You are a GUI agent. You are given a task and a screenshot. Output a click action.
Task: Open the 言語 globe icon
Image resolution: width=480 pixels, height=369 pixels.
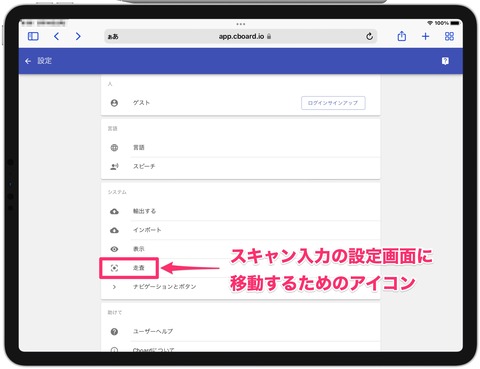pos(114,147)
